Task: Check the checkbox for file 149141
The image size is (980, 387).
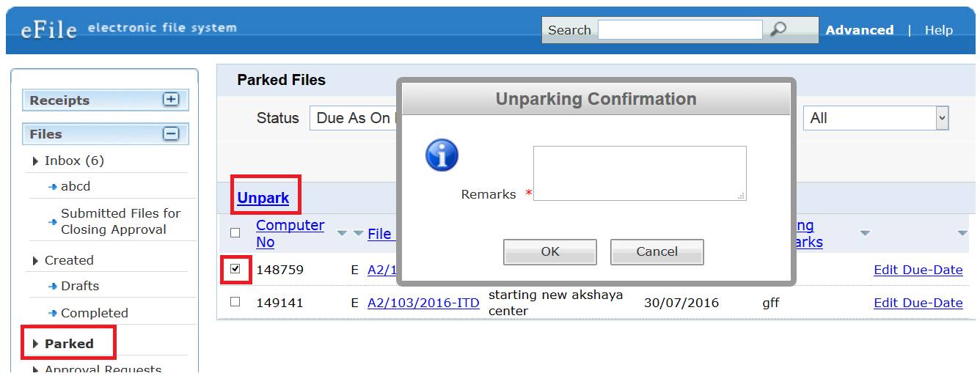Action: pyautogui.click(x=235, y=301)
